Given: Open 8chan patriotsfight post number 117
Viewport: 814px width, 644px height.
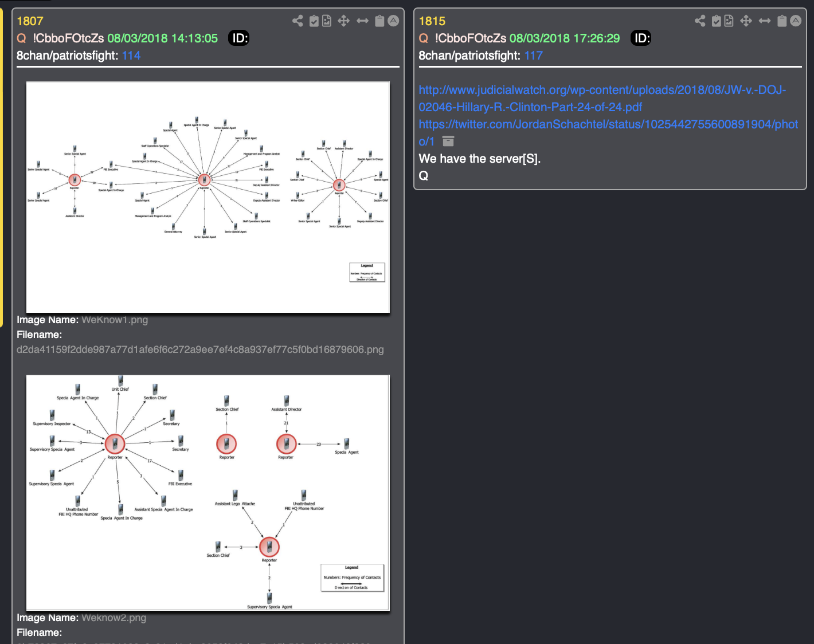Looking at the screenshot, I should click(534, 56).
